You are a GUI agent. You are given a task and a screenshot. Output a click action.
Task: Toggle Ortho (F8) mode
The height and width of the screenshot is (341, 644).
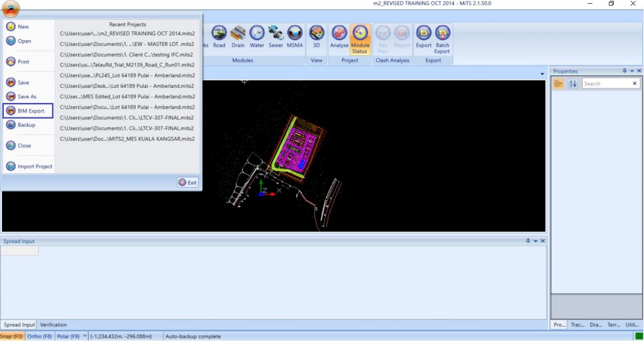point(40,337)
